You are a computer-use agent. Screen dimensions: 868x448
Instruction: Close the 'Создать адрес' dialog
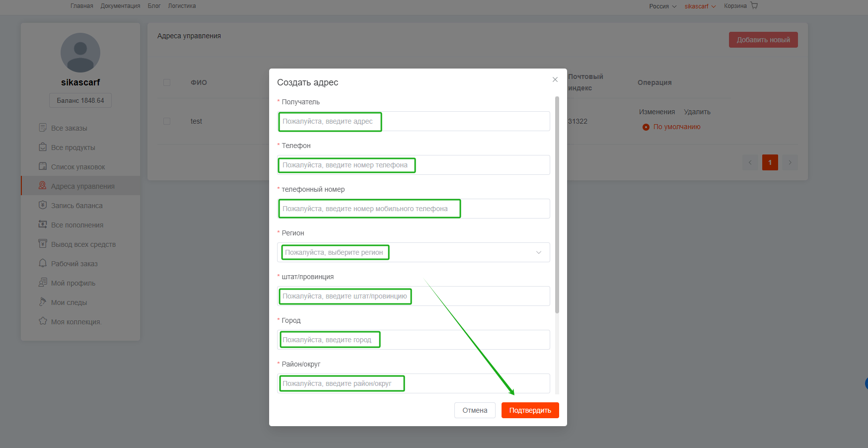[x=555, y=79]
